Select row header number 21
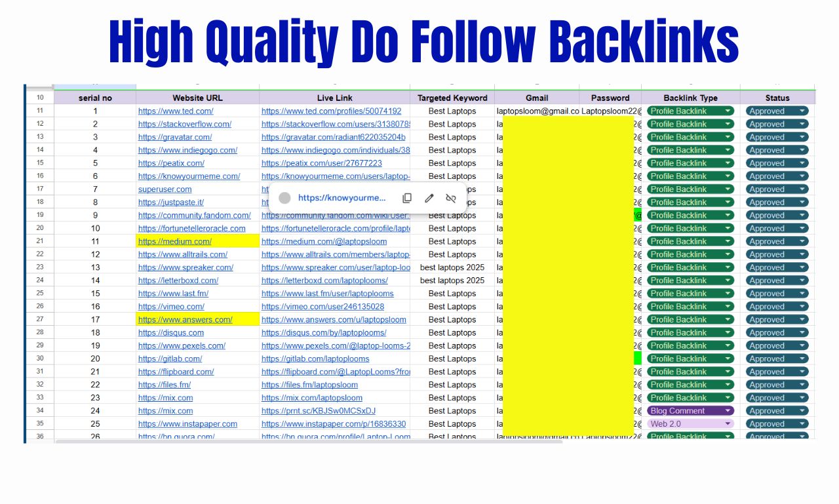The width and height of the screenshot is (839, 504). (x=40, y=241)
